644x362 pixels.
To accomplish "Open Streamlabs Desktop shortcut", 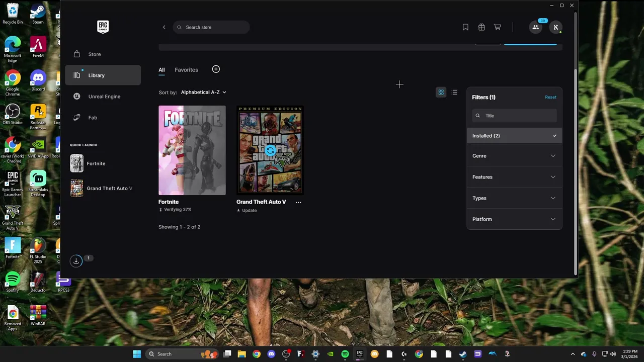I will click(x=38, y=184).
